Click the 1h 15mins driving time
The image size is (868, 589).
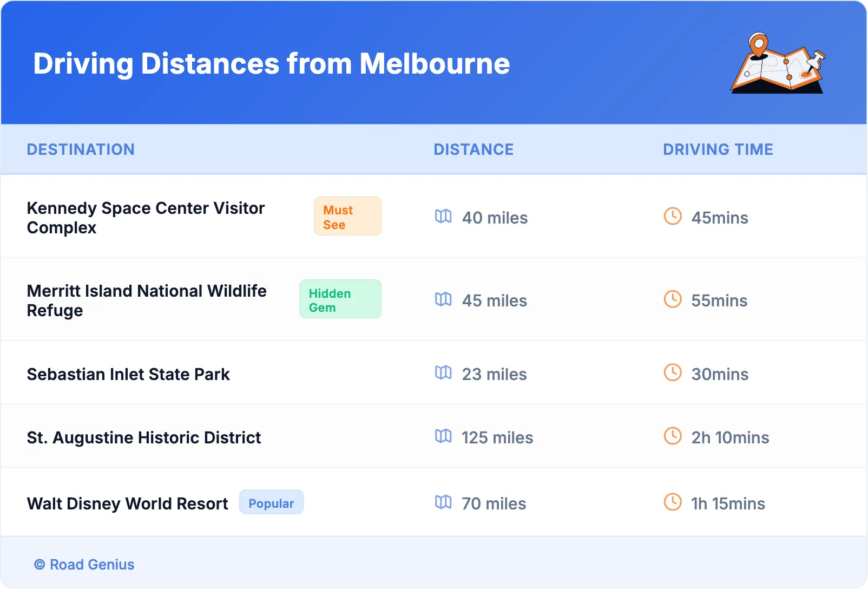(728, 503)
